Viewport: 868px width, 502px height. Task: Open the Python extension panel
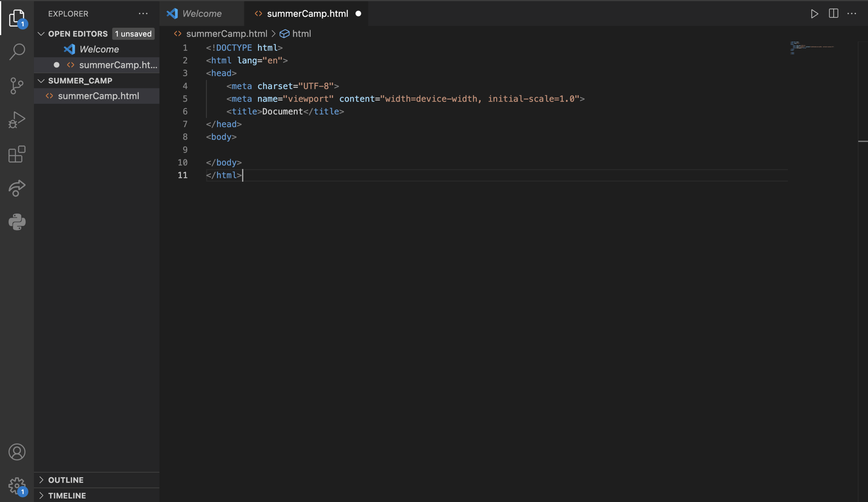[17, 222]
